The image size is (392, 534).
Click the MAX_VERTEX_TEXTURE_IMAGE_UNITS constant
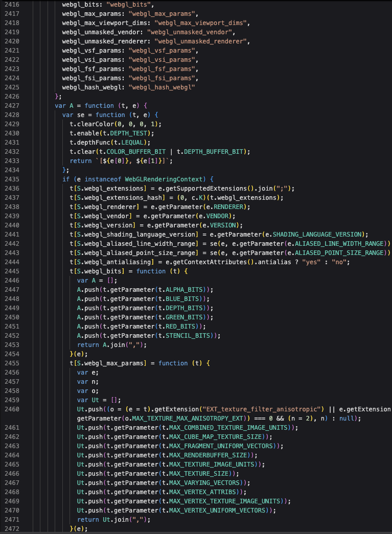tap(224, 501)
